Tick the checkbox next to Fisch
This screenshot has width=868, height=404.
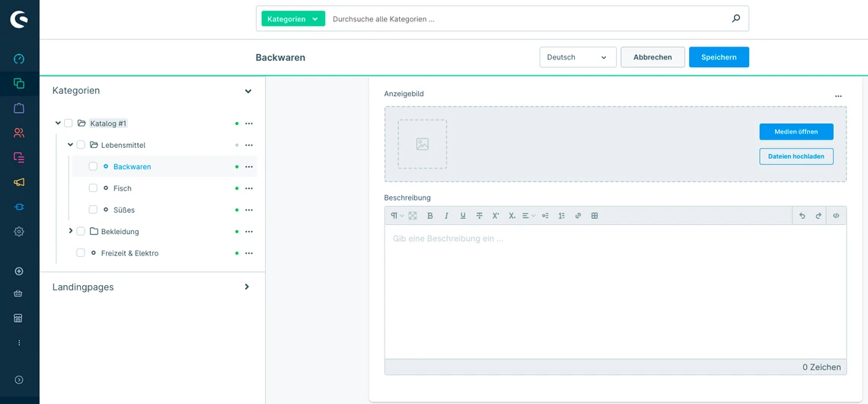click(93, 188)
